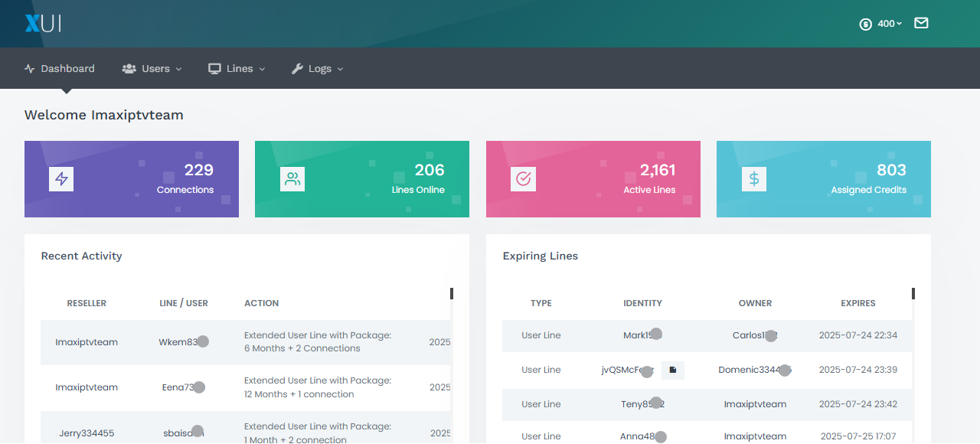The height and width of the screenshot is (444, 980).
Task: Click the Mark1 identity cell
Action: pyautogui.click(x=643, y=335)
